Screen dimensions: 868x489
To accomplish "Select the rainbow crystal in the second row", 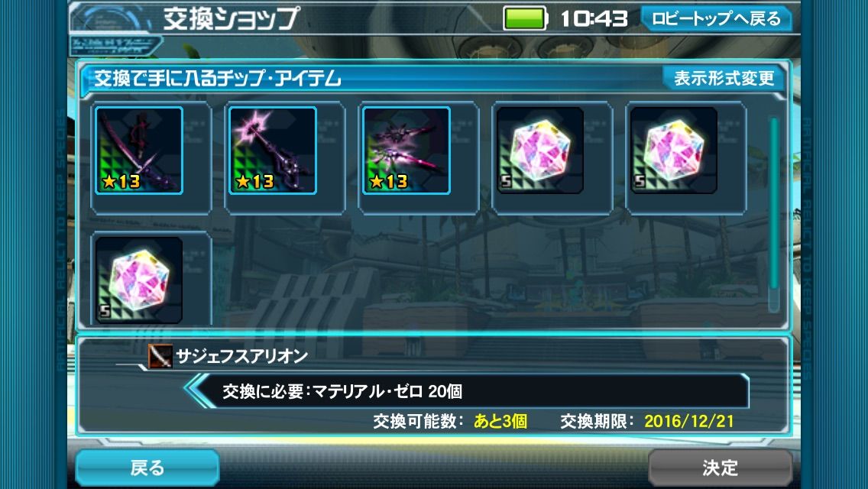I will (x=139, y=280).
